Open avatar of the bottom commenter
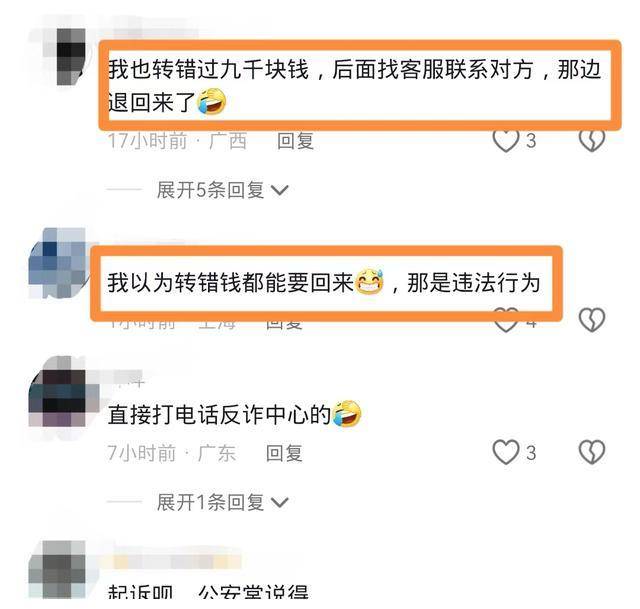The width and height of the screenshot is (640, 609). point(57,570)
